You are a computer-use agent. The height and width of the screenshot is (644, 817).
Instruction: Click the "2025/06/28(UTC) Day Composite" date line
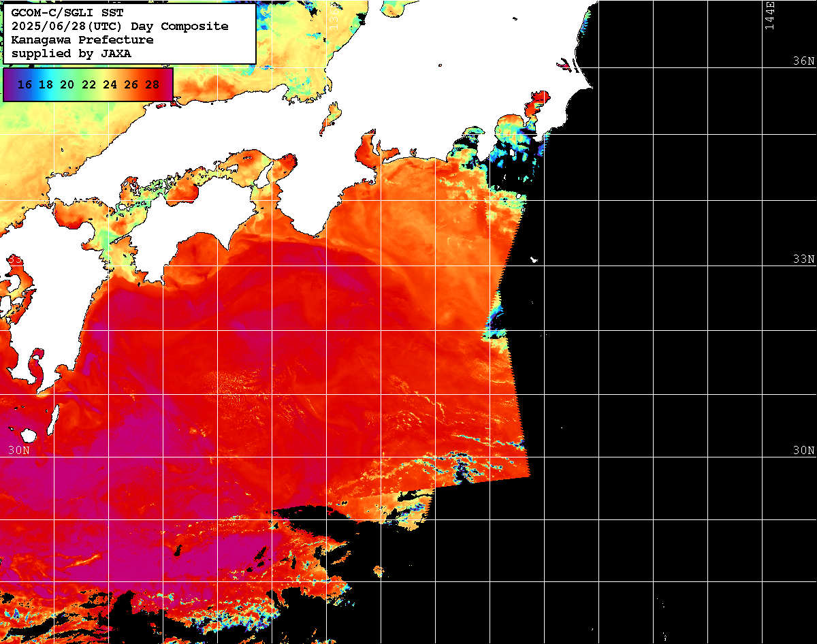click(x=120, y=27)
